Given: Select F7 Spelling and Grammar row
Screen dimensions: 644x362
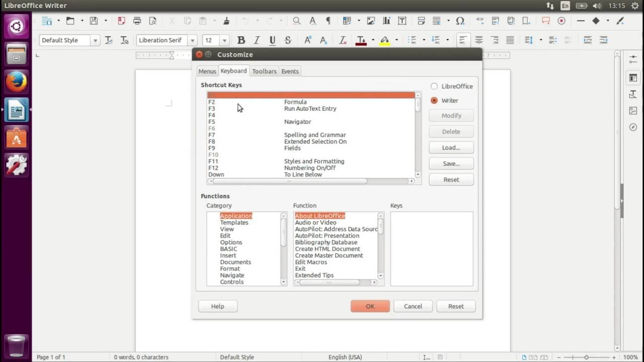Looking at the screenshot, I should click(311, 135).
